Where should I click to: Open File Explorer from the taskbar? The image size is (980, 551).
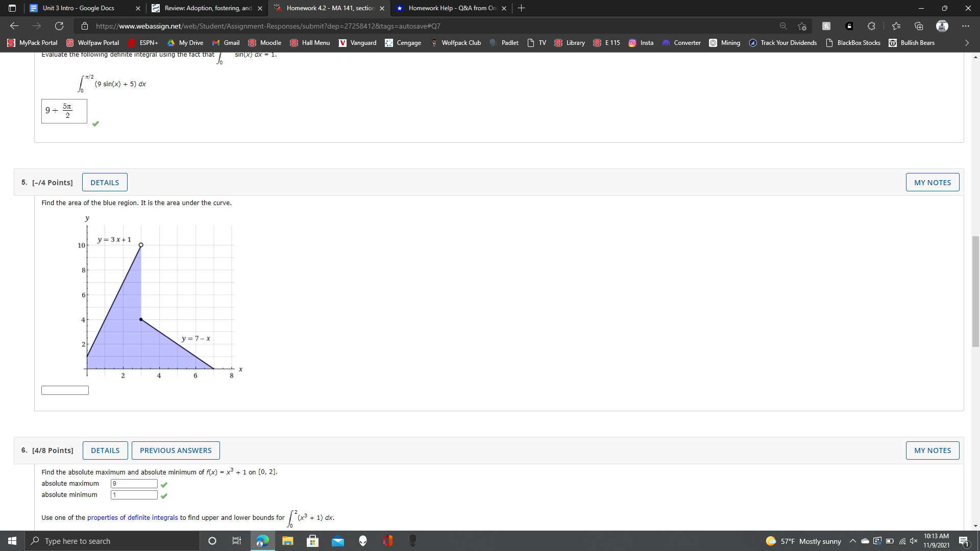pyautogui.click(x=287, y=541)
